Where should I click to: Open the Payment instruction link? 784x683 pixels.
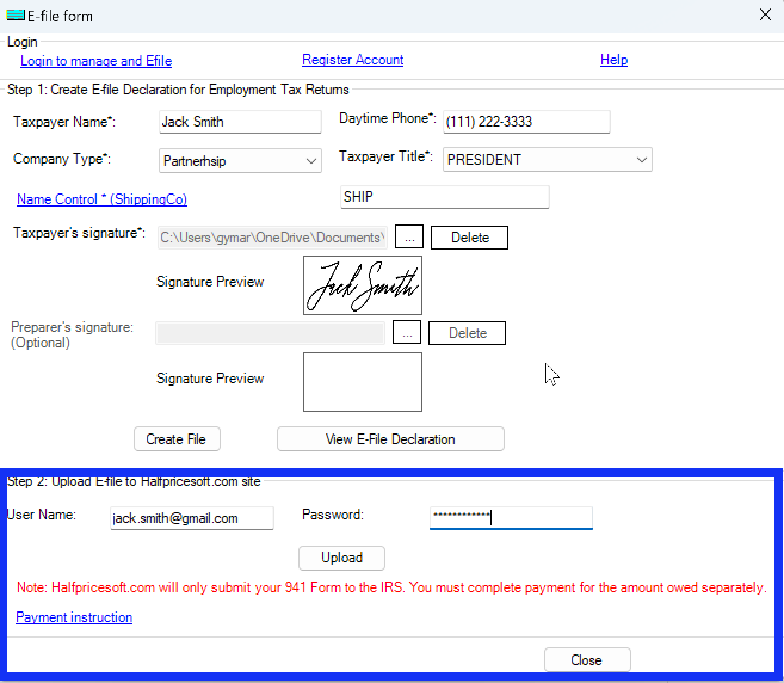[73, 617]
